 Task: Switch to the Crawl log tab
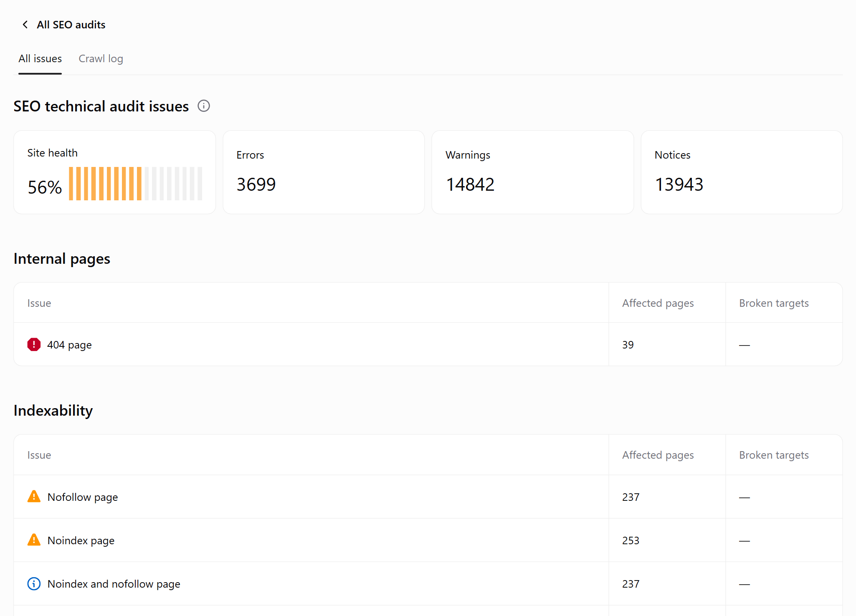coord(101,59)
